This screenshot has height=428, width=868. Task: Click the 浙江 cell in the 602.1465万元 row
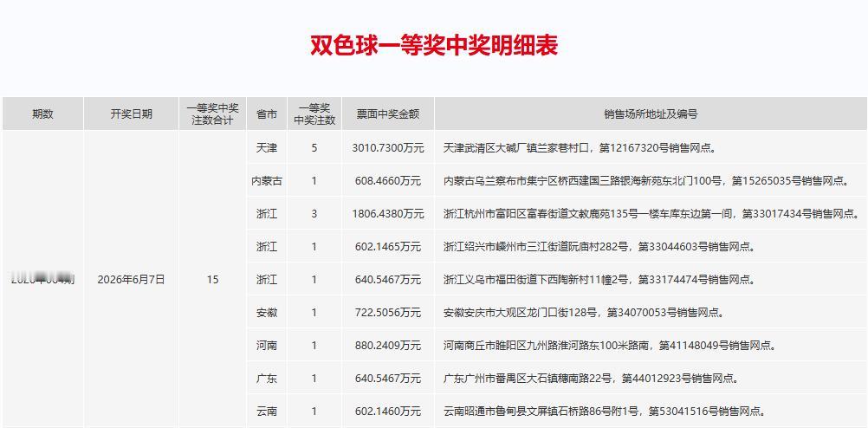267,247
